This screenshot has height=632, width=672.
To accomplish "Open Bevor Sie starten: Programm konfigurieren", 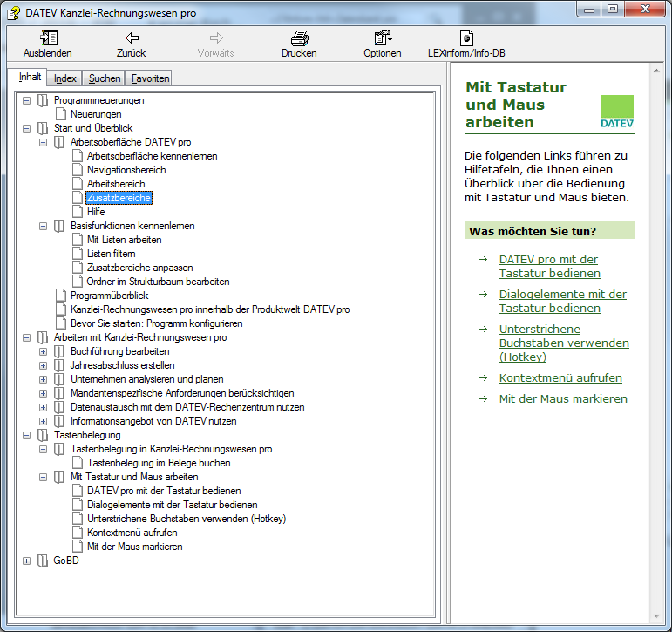I will (156, 323).
